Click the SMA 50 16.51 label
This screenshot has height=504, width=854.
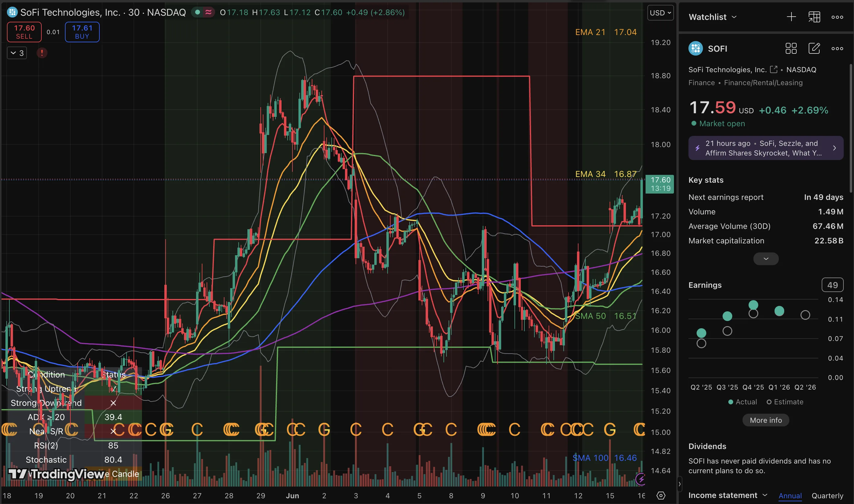(606, 316)
